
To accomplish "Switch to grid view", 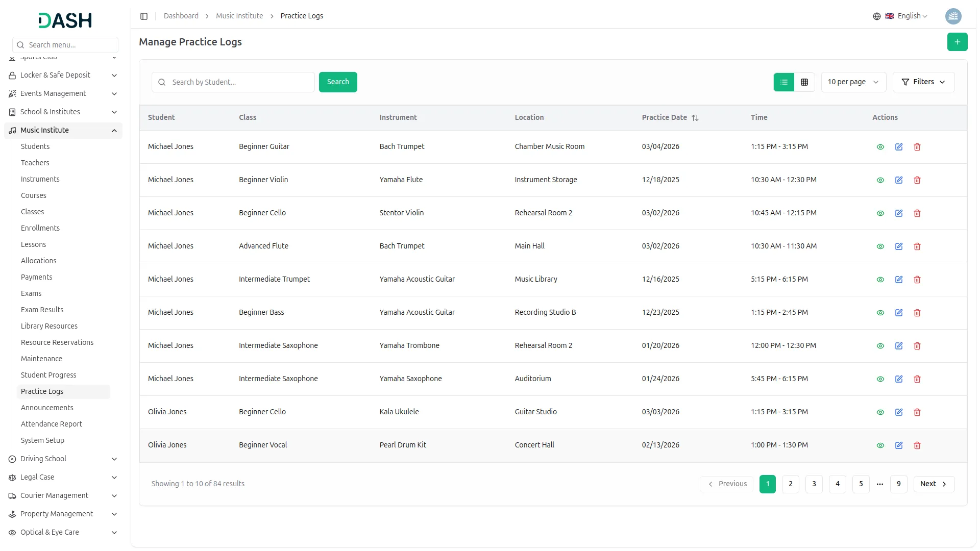I will [804, 82].
